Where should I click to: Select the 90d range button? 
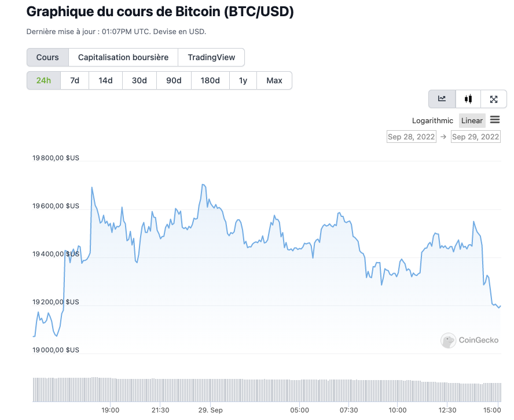coord(174,80)
